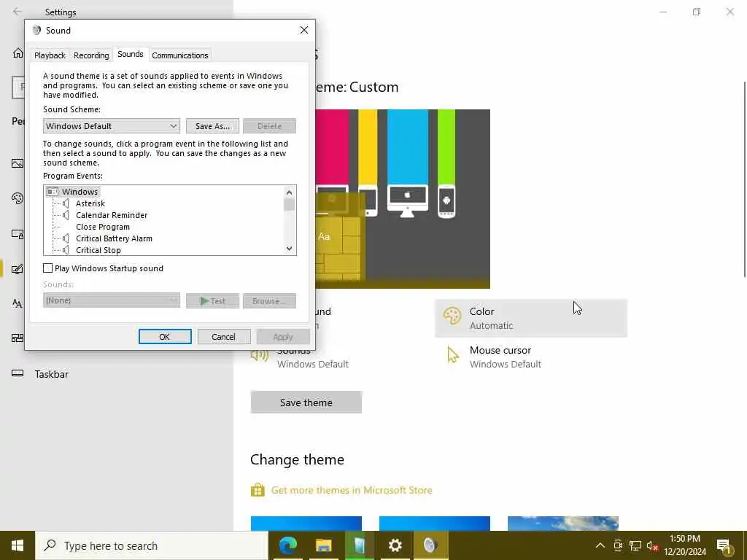Viewport: 747px width, 560px height.
Task: Click the muted volume tray icon
Action: (x=652, y=545)
